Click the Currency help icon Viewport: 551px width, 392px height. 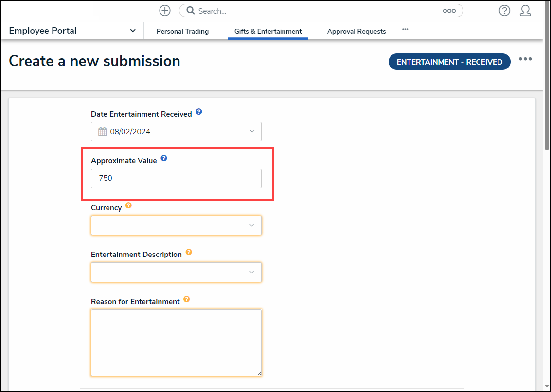coord(128,205)
